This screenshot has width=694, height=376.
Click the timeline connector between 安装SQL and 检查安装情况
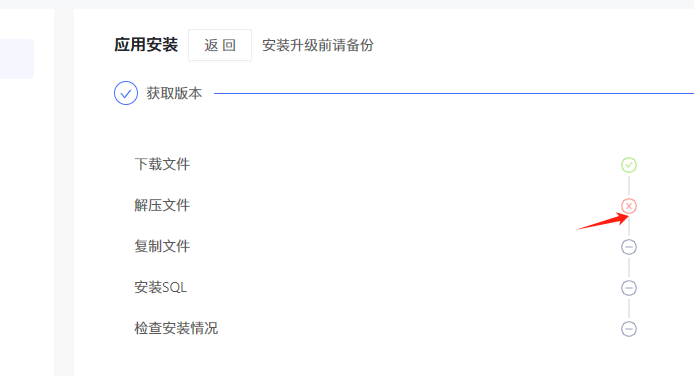628,308
